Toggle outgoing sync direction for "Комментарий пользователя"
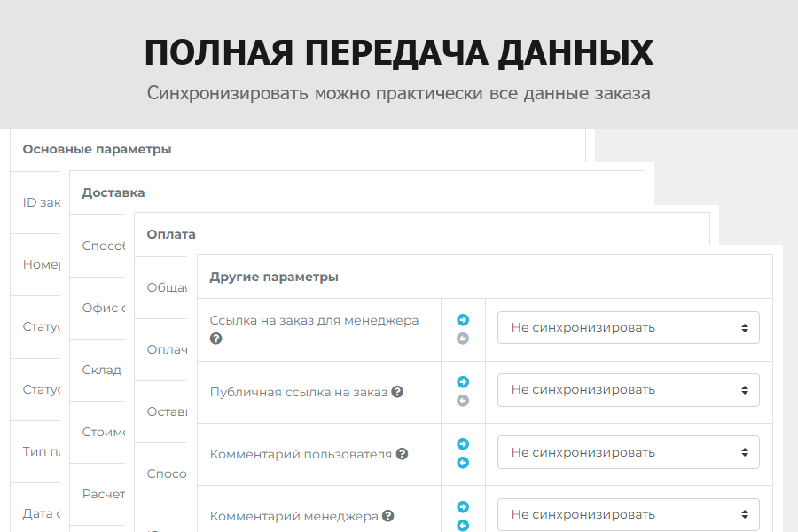Screen dimensions: 798x532 point(462,444)
